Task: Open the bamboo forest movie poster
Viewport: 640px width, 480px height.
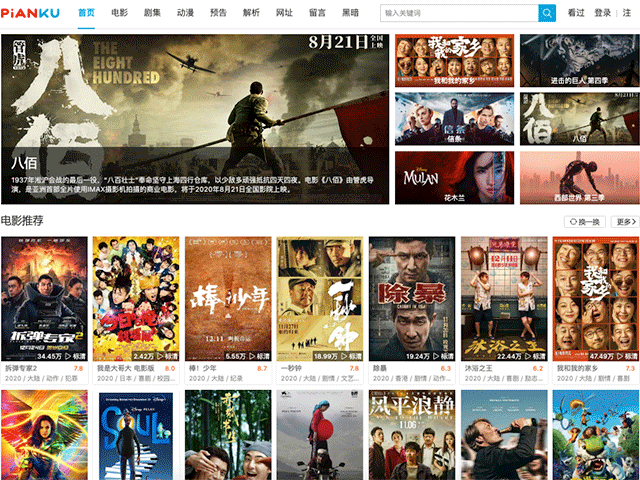Action: 228,435
